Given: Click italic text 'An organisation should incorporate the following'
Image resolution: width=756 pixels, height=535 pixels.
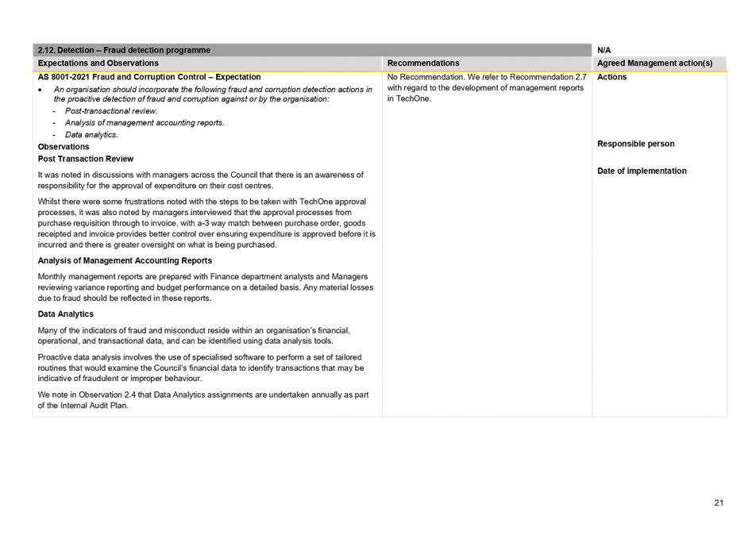Looking at the screenshot, I should tap(213, 94).
